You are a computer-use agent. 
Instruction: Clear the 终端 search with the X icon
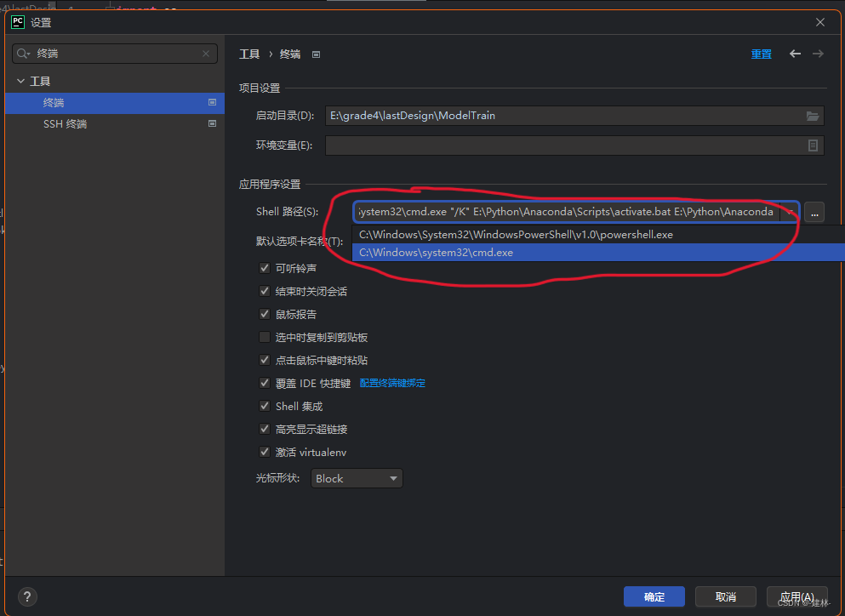pos(206,53)
